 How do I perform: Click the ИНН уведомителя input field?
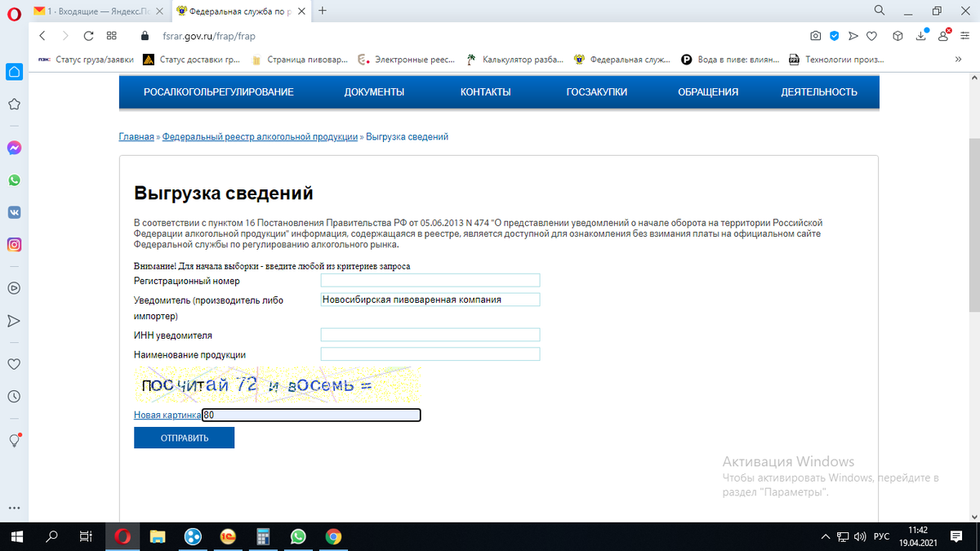430,334
